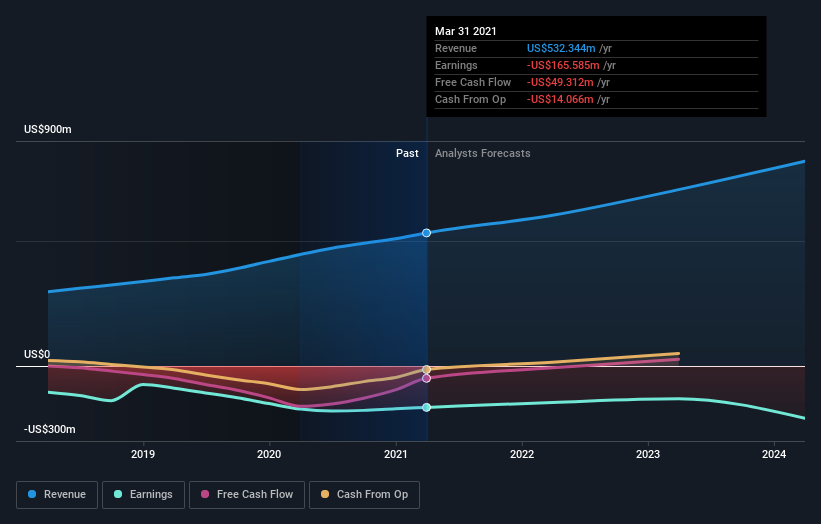
Task: Click the 2022 x-axis label
Action: point(522,454)
